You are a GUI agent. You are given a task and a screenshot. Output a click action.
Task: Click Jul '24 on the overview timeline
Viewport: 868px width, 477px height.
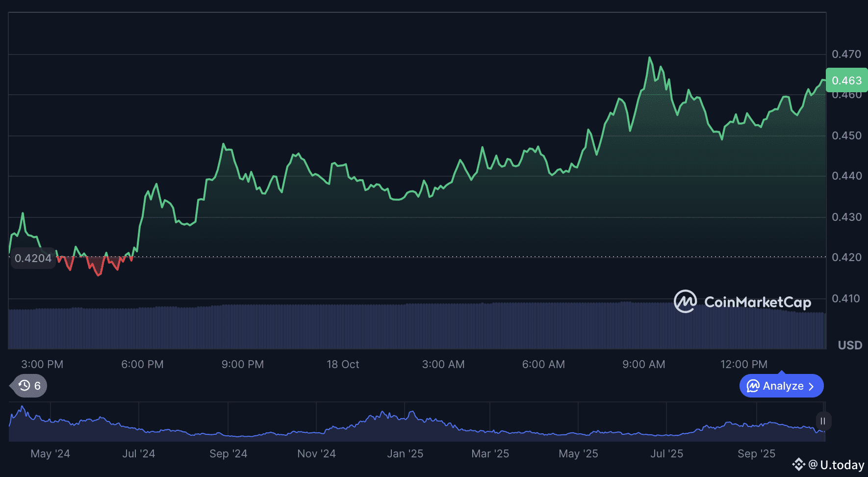coord(138,454)
